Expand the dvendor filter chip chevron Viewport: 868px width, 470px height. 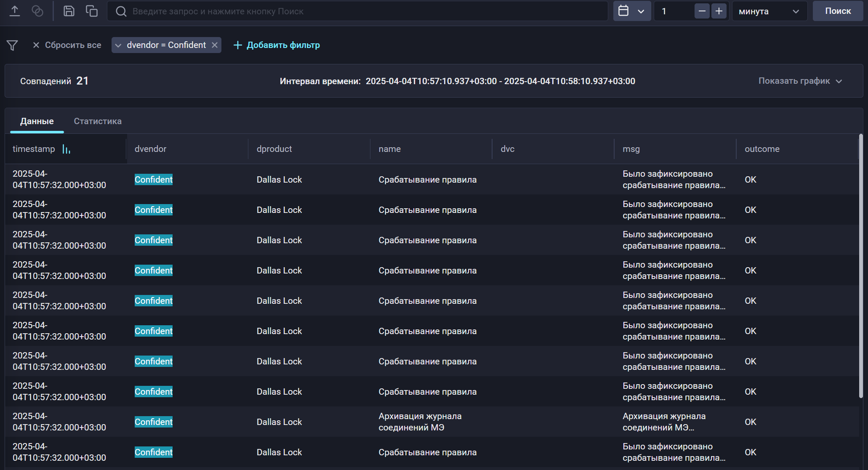pos(118,45)
